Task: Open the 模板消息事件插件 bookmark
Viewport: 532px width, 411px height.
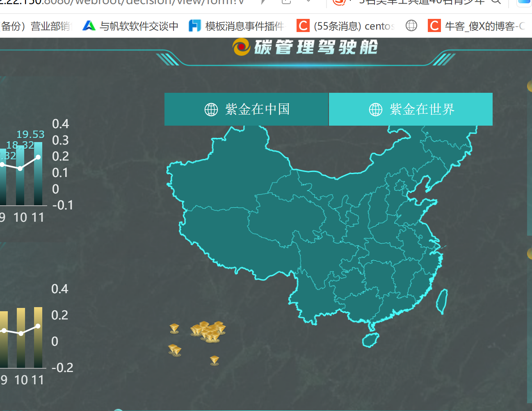Action: [x=236, y=26]
